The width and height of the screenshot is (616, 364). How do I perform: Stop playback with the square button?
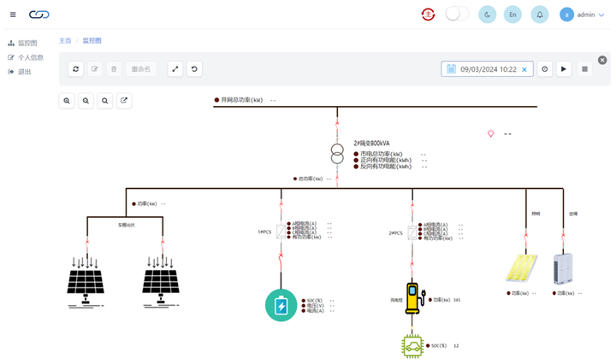584,69
